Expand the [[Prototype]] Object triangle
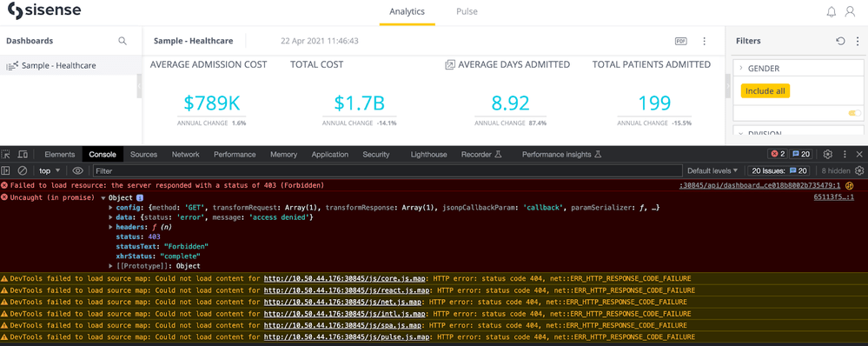Viewport: 868px width, 346px height. pos(111,266)
